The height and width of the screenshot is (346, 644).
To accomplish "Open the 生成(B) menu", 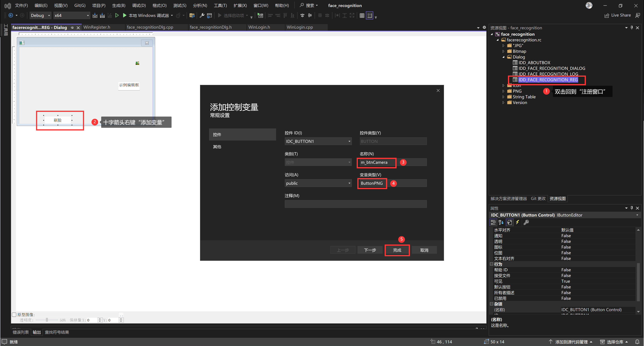I will pyautogui.click(x=118, y=6).
